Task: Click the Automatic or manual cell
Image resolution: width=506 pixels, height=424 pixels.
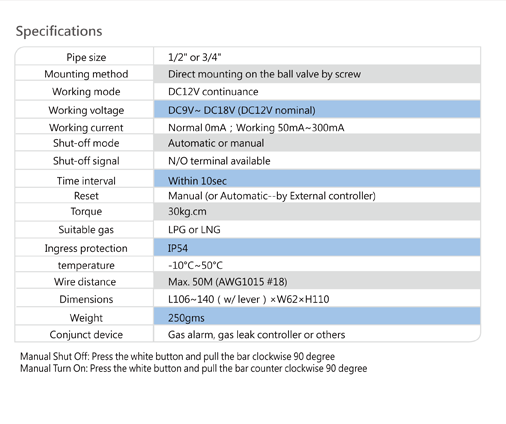Action: click(317, 143)
